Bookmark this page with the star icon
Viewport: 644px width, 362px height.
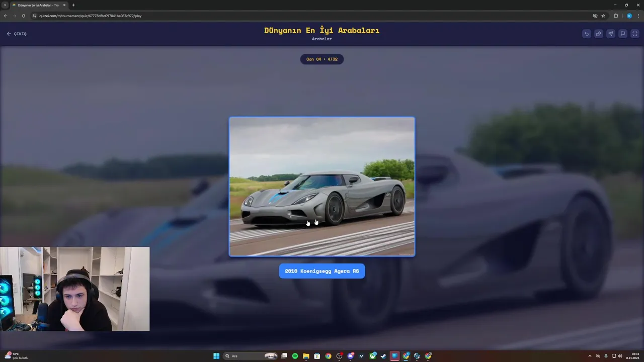tap(603, 16)
